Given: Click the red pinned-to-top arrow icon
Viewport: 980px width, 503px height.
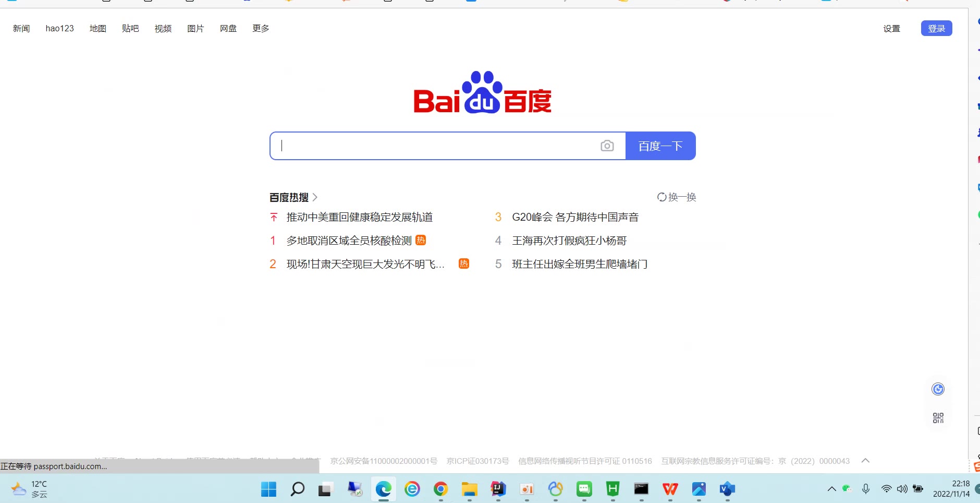Looking at the screenshot, I should 274,217.
